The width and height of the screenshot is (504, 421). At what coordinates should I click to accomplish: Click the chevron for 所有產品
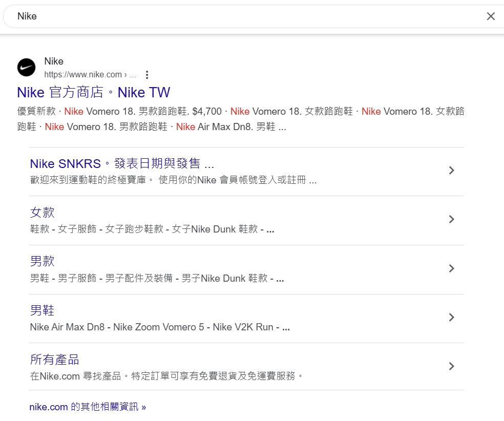pos(451,366)
